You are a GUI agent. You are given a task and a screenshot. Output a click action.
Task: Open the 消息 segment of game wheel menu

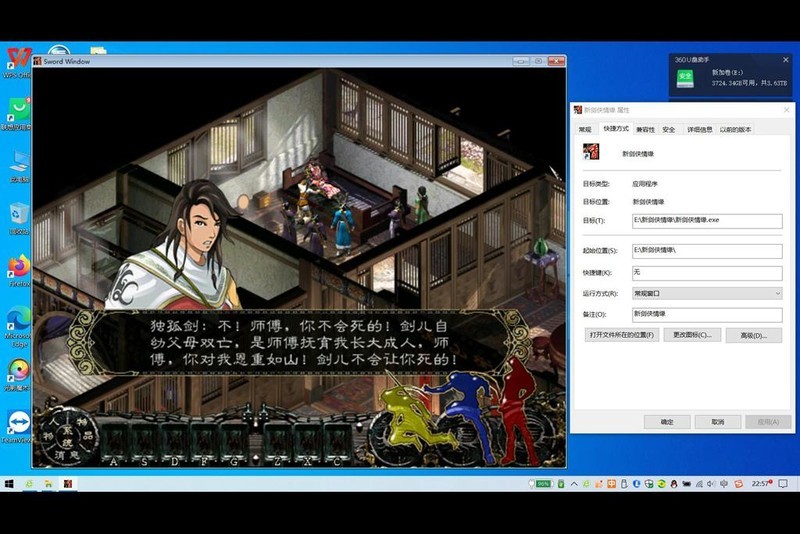[x=65, y=454]
